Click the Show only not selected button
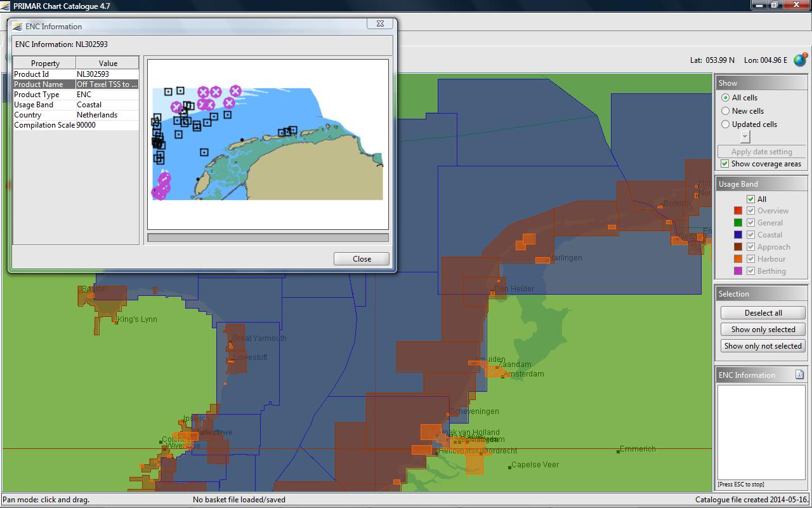Viewport: 812px width, 508px height. [x=763, y=346]
